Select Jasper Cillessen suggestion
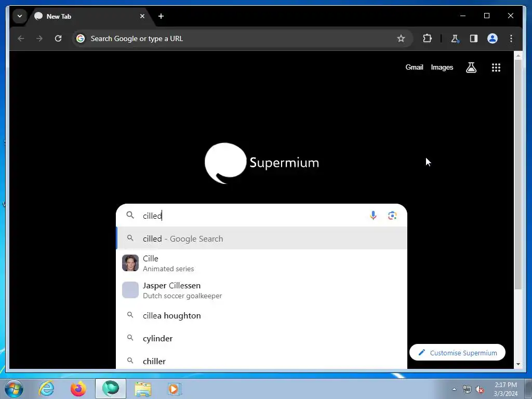 (x=261, y=290)
